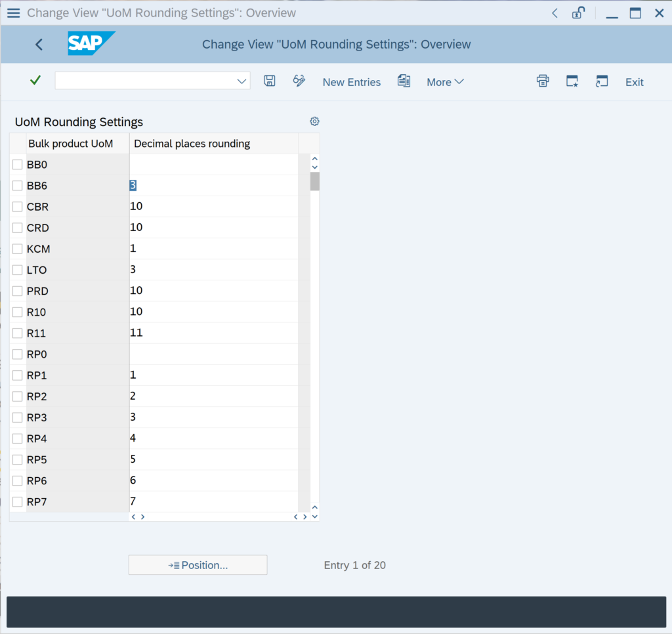This screenshot has height=634, width=672.
Task: Click the page-up arrow at the table's bottom right
Action: click(314, 507)
